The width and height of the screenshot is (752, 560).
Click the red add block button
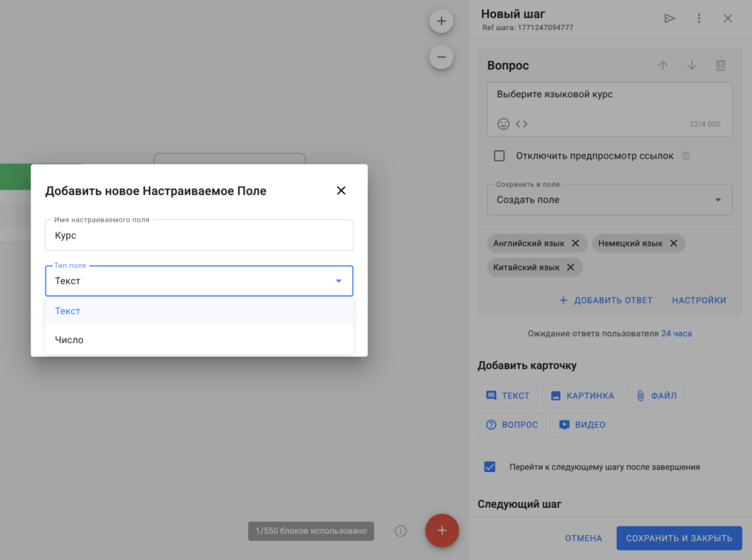441,530
